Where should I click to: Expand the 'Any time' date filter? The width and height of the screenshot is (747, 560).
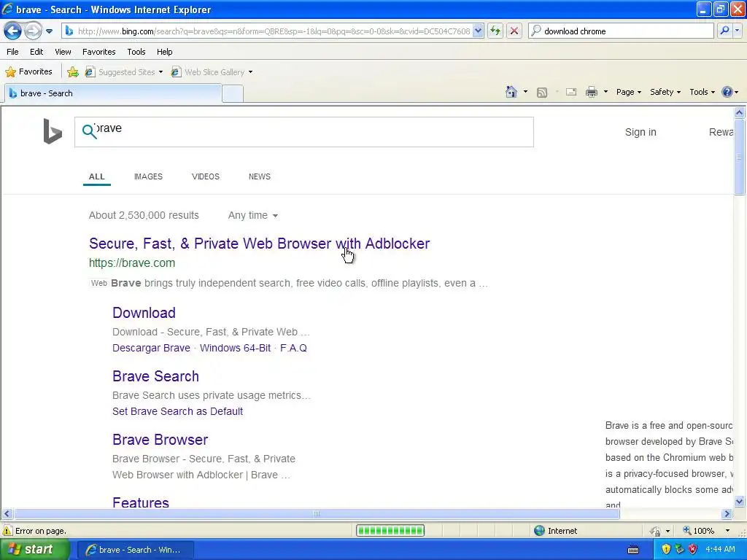pyautogui.click(x=252, y=215)
